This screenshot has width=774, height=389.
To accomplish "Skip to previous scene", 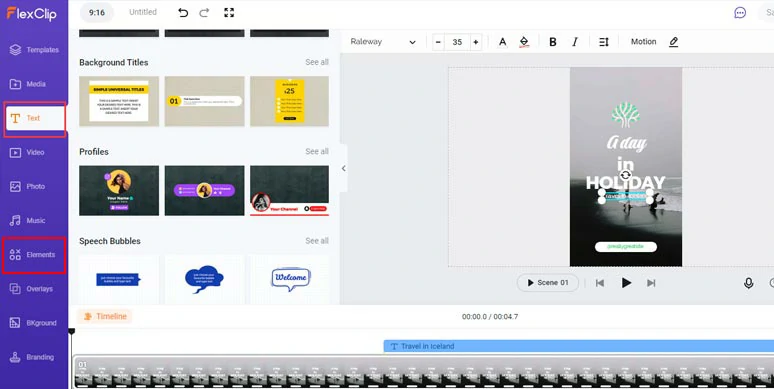I will (x=600, y=283).
